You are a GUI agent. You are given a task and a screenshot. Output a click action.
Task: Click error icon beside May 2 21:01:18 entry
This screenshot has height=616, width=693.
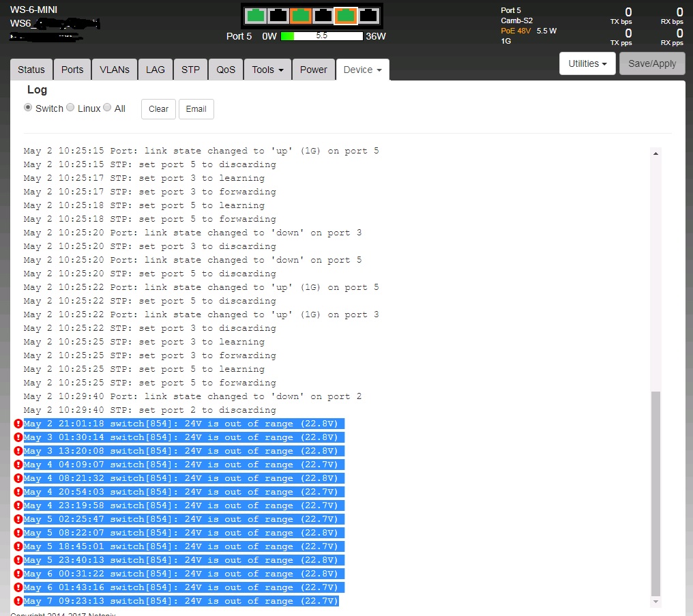(x=18, y=424)
